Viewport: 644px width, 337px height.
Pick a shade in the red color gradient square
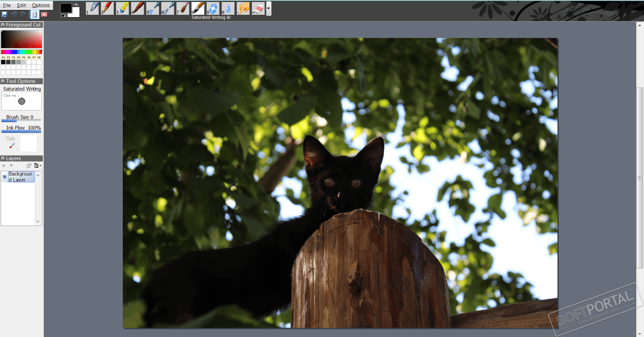pos(21,39)
